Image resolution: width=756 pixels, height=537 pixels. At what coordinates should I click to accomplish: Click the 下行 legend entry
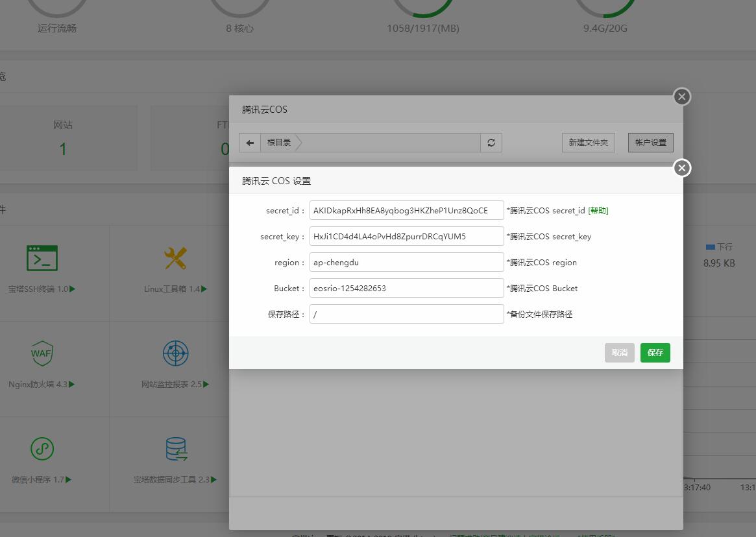(719, 247)
